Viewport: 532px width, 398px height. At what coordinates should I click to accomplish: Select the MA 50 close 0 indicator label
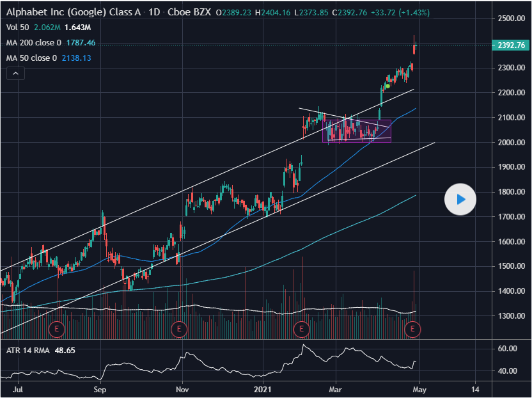(x=31, y=58)
